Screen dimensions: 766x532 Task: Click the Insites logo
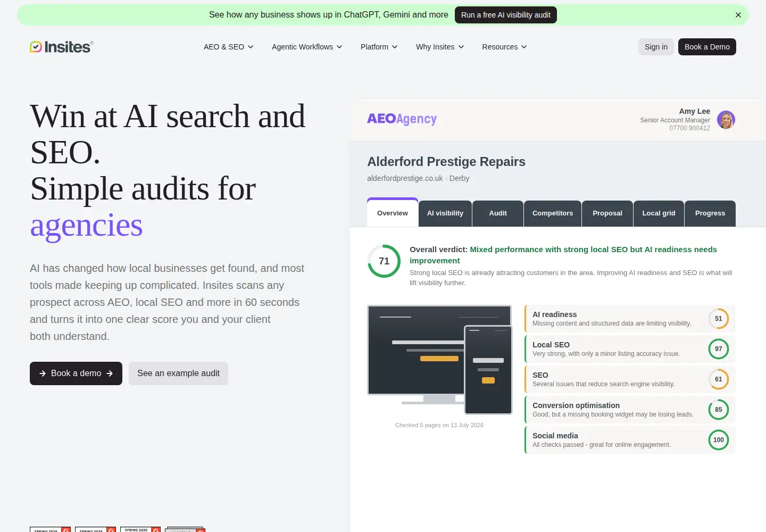click(x=61, y=47)
